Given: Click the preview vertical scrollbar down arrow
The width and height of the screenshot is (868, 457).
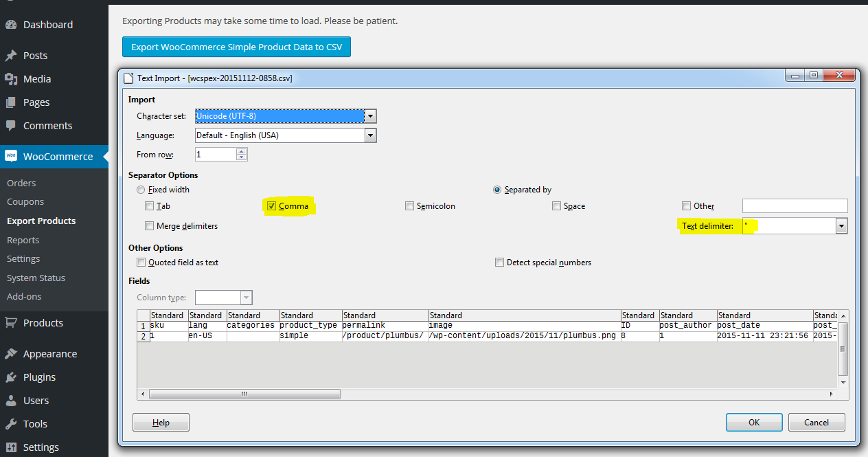Looking at the screenshot, I should (x=844, y=382).
